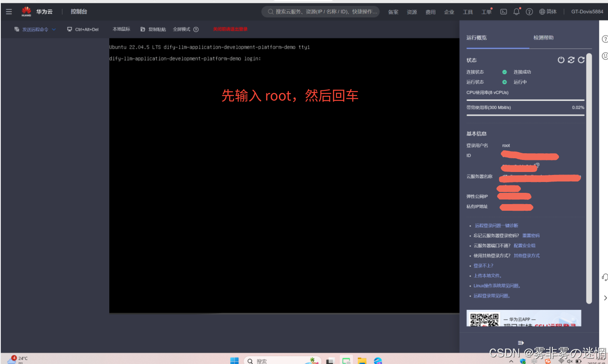Click the 全屏模式 help tooltip icon
This screenshot has height=364, width=608.
[x=196, y=30]
